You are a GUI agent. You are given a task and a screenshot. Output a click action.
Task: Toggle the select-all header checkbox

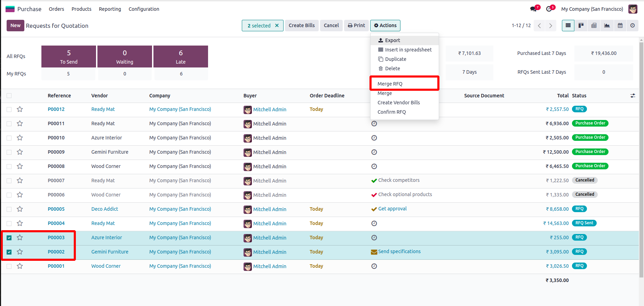click(x=9, y=96)
